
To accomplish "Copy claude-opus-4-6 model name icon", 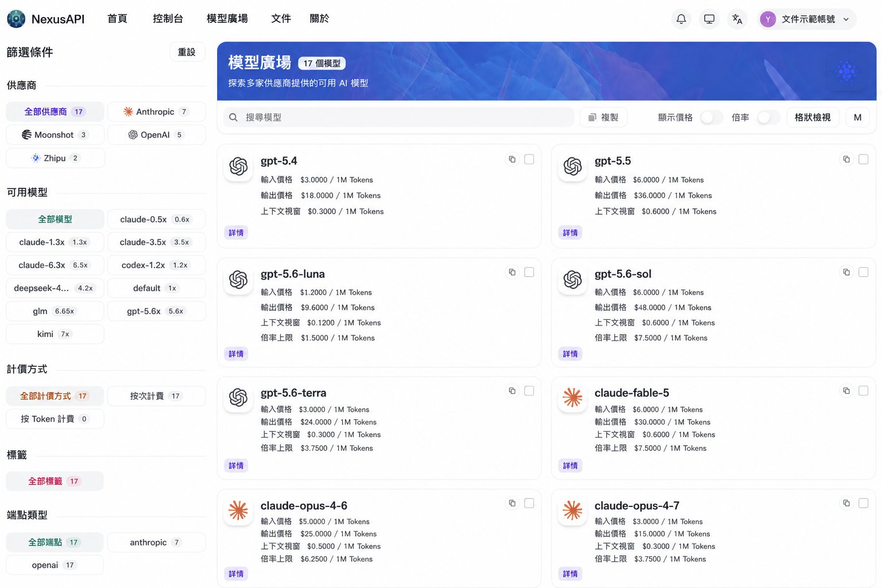I will [x=512, y=504].
